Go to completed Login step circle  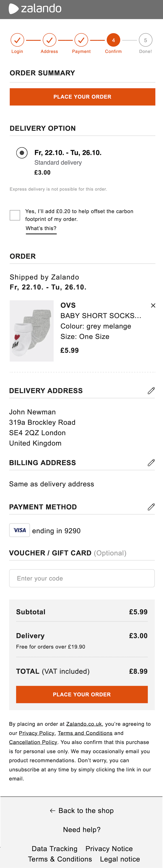coord(17,40)
